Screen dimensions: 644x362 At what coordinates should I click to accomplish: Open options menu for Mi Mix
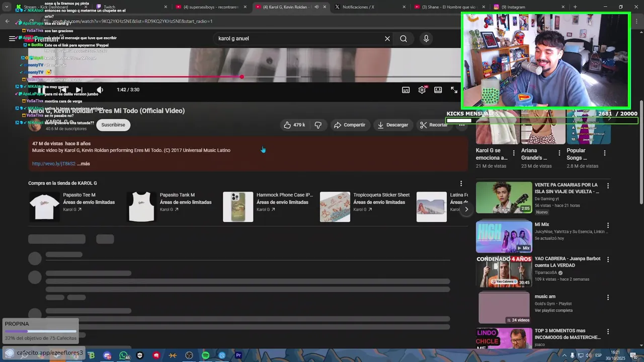pos(608,226)
